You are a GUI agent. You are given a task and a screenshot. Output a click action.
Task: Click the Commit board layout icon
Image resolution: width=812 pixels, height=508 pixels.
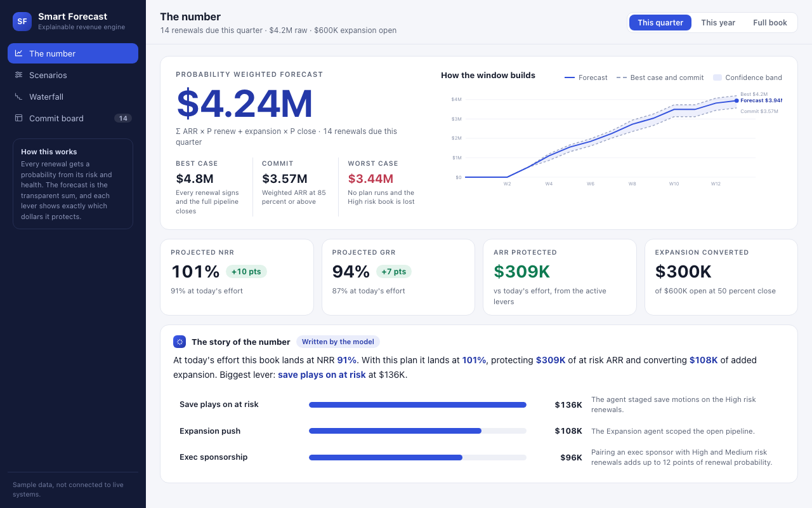[19, 118]
